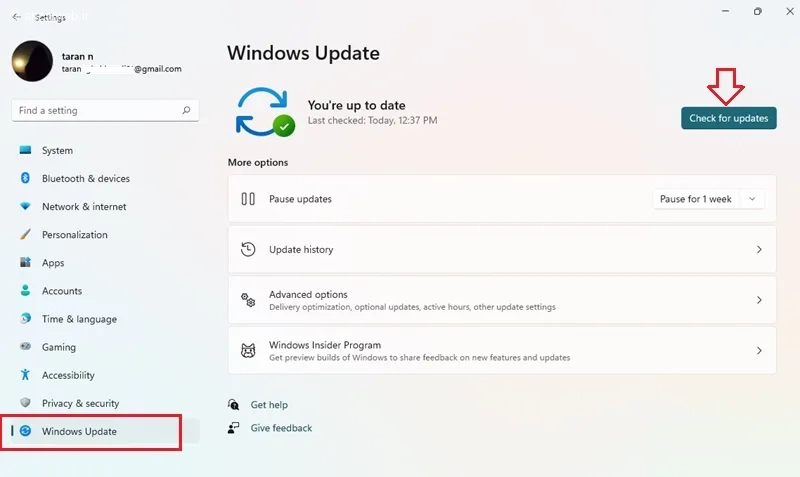Open the Gaming controller icon
The height and width of the screenshot is (477, 800).
tap(25, 347)
